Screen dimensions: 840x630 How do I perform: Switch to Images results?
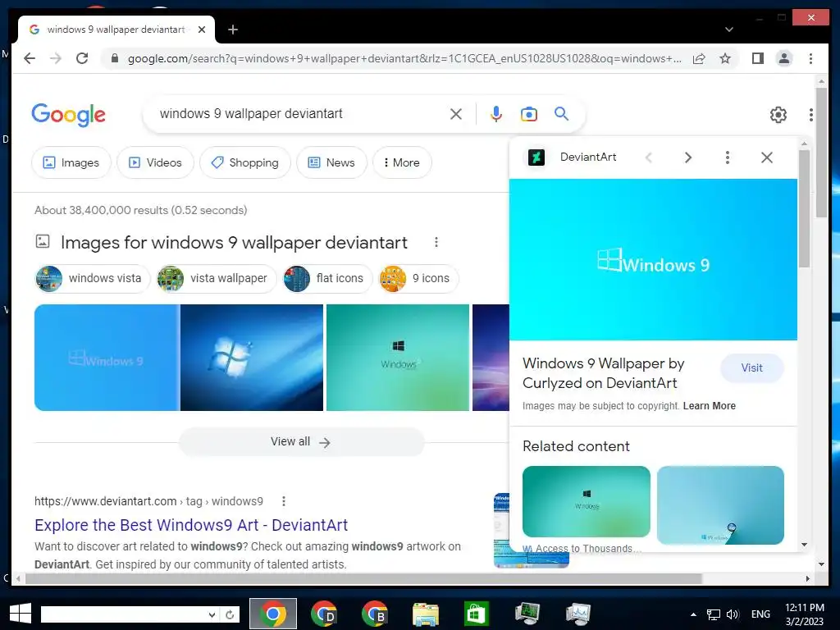71,162
